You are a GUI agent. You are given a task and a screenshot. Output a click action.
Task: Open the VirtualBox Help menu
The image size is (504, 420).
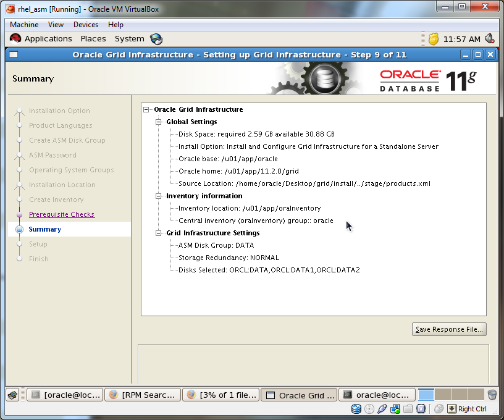[x=115, y=25]
